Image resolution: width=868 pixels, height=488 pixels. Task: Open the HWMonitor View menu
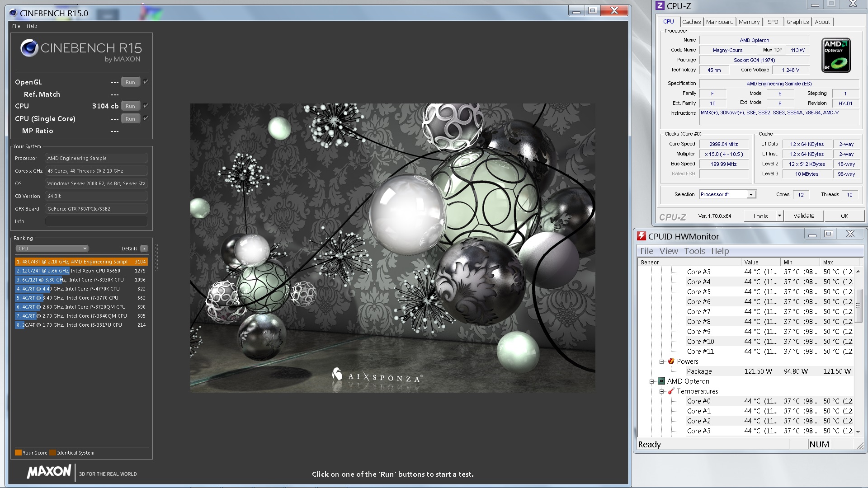[x=668, y=251]
